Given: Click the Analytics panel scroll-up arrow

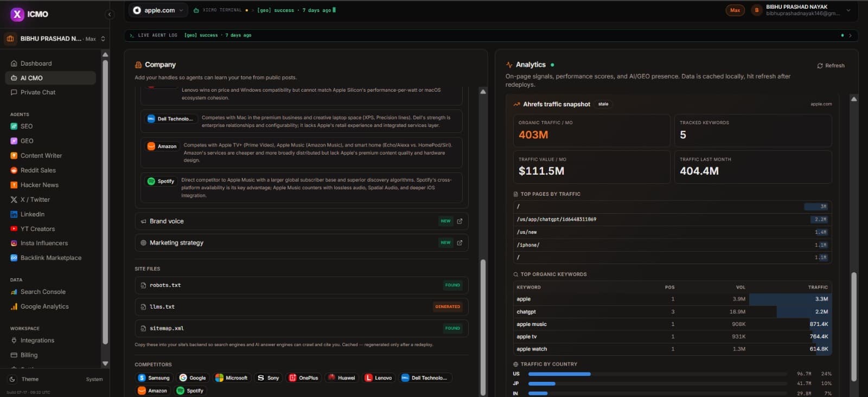Looking at the screenshot, I should coord(854,99).
